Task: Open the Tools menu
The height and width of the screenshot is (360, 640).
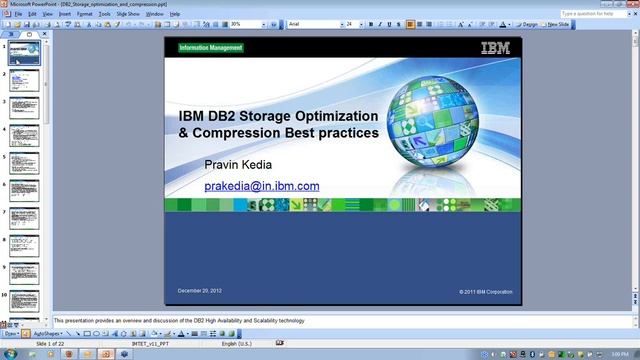Action: tap(104, 14)
